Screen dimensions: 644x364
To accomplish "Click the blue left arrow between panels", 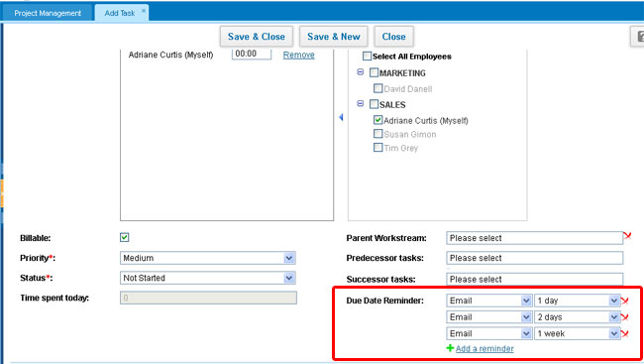I will tap(341, 118).
